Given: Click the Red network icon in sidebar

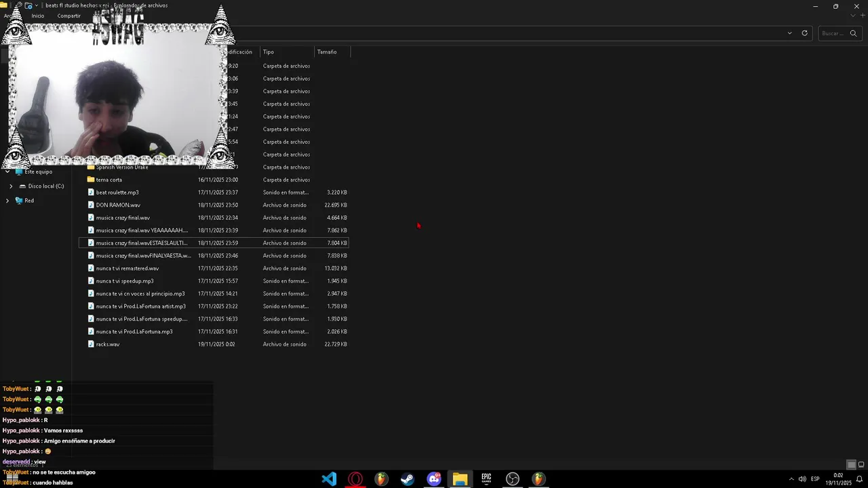Looking at the screenshot, I should 19,201.
